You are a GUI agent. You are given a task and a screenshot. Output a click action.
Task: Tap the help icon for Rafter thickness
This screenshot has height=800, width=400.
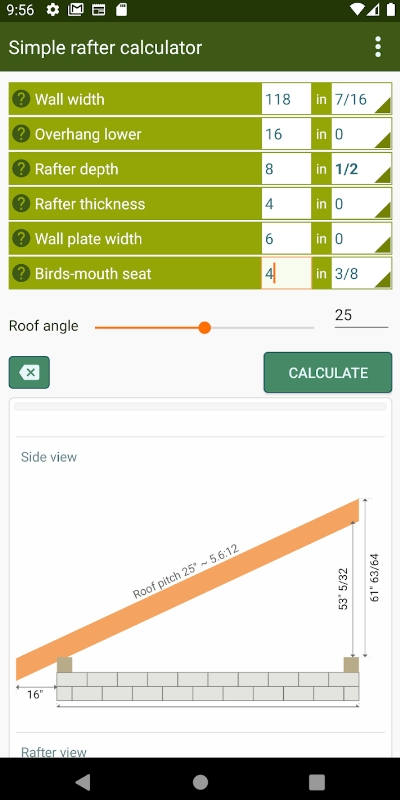pos(21,204)
